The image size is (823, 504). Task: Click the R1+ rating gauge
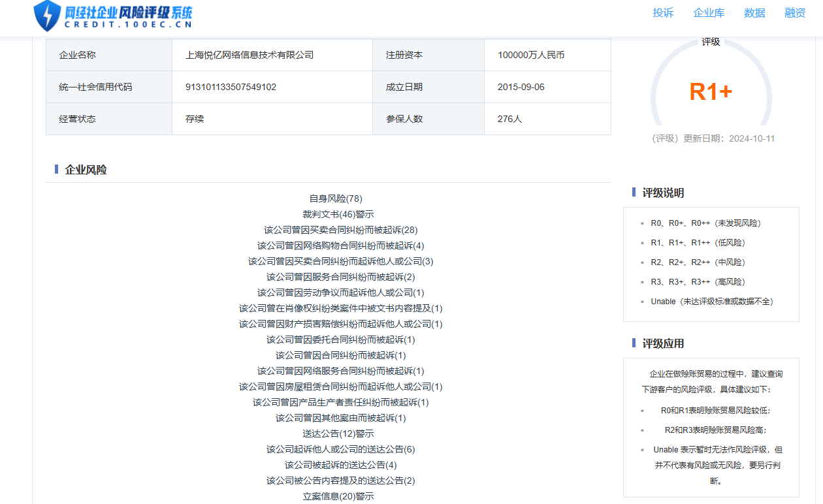[711, 92]
